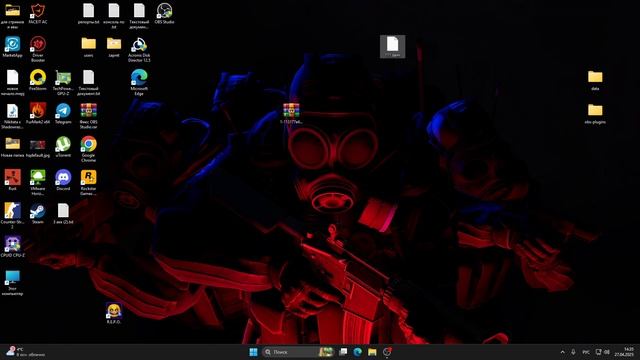
Task: Open Microsoft Edge from the taskbar
Action: coord(358,352)
